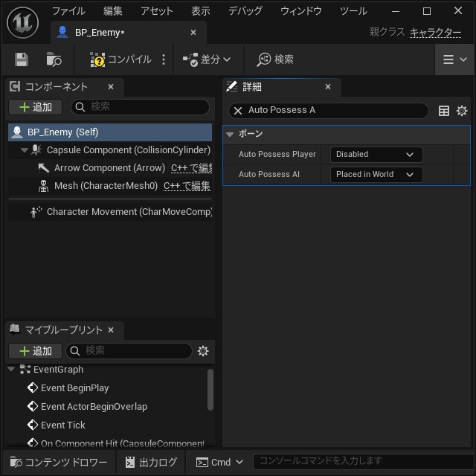Select Character Movement (CharMoveComp) row
This screenshot has width=476, height=476.
[129, 211]
